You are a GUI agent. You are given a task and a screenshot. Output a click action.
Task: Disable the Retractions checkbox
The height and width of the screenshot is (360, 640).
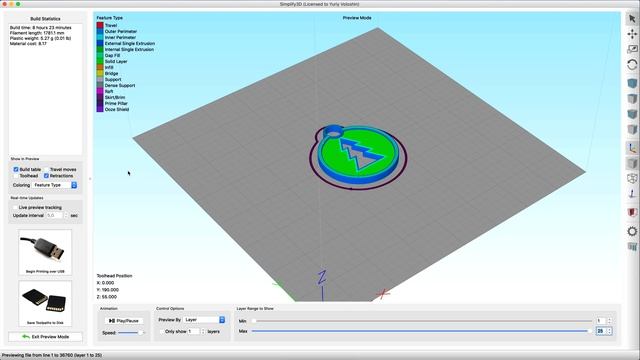47,176
